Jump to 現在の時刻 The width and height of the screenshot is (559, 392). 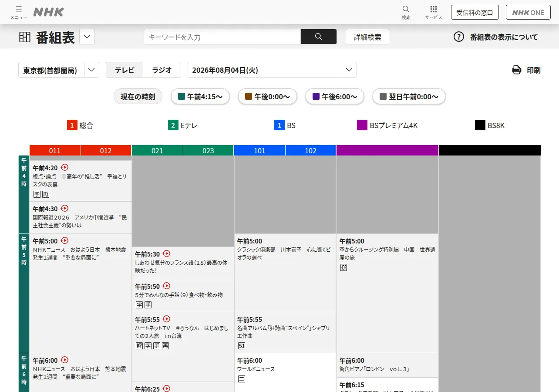pyautogui.click(x=138, y=97)
